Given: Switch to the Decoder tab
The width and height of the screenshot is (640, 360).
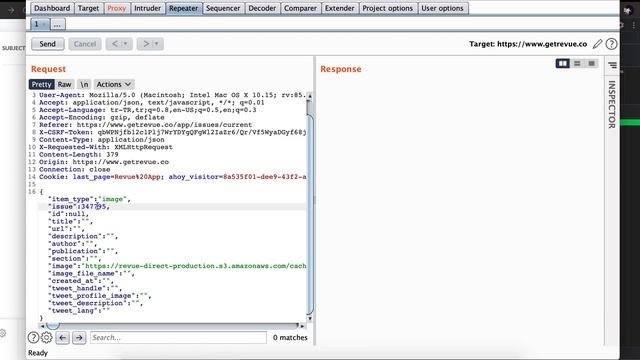Looking at the screenshot, I should click(262, 8).
